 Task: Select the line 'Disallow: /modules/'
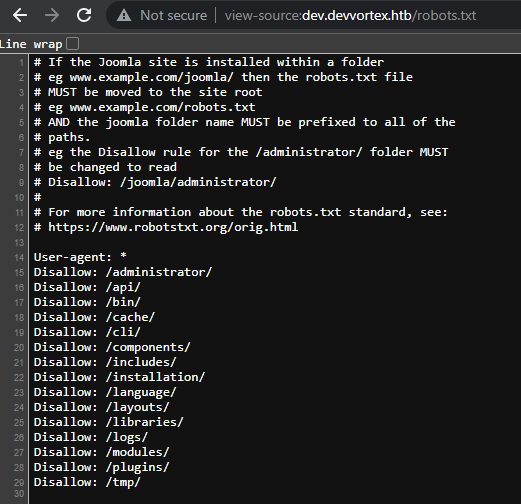coord(101,452)
